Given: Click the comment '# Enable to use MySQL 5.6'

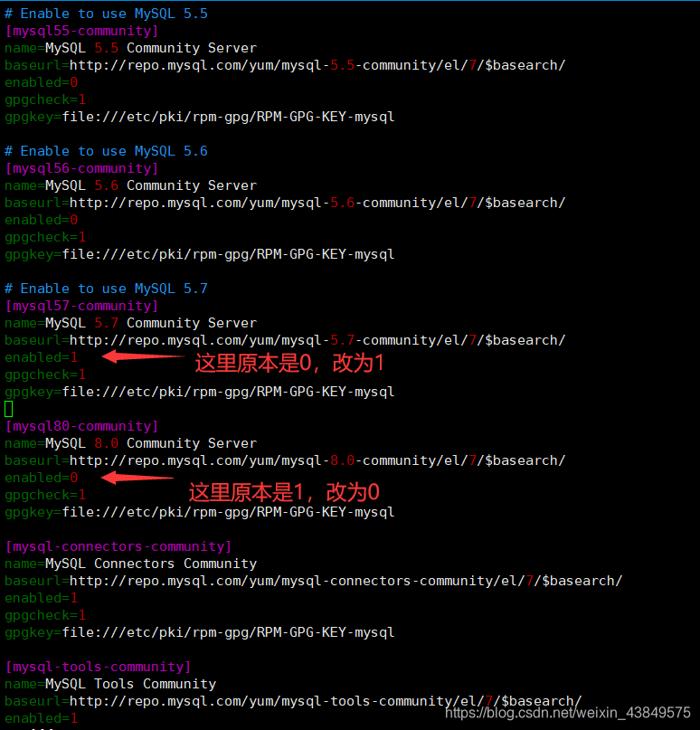Looking at the screenshot, I should coord(106,151).
